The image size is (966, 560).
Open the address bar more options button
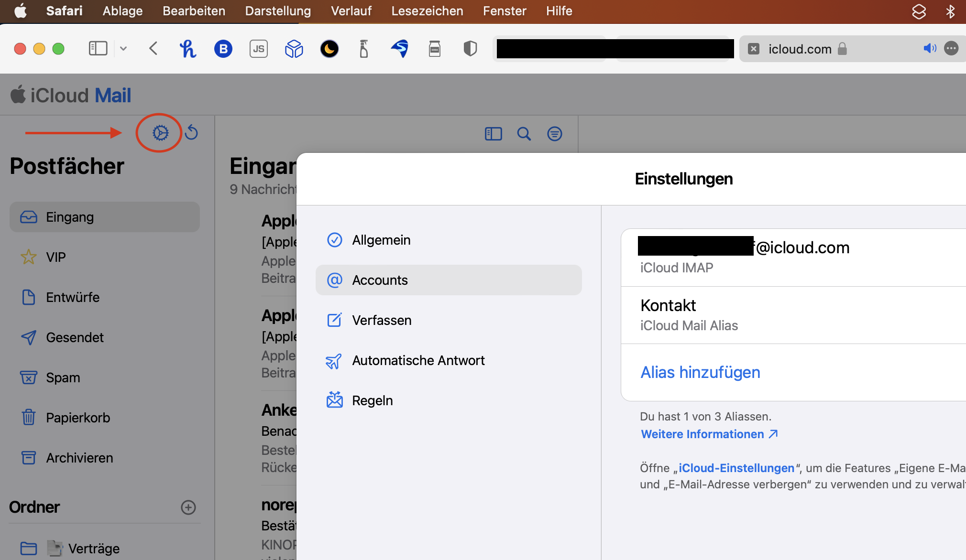pos(951,48)
